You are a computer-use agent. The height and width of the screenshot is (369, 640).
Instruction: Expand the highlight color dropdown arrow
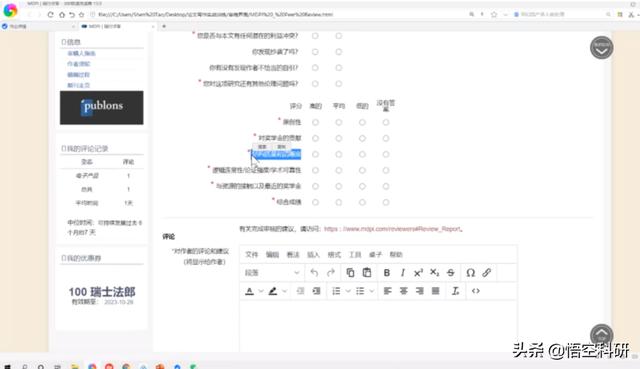pos(284,291)
